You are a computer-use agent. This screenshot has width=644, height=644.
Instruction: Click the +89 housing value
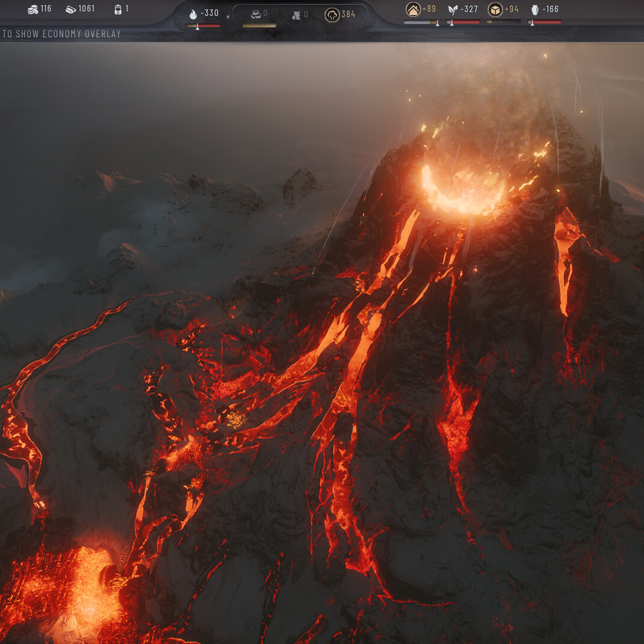tap(429, 9)
